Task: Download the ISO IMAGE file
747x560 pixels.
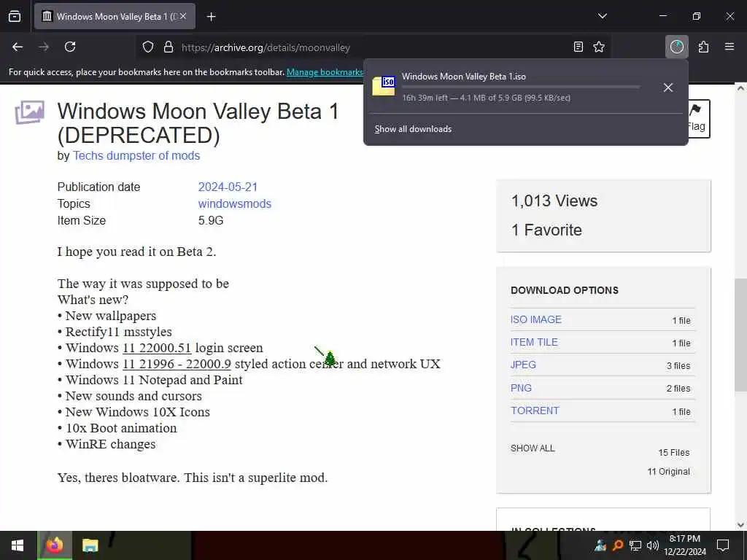Action: coord(536,319)
